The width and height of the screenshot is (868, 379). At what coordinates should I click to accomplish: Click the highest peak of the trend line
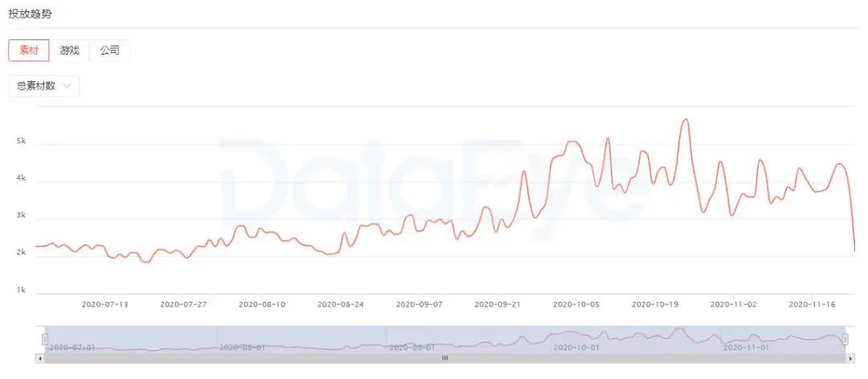coord(685,120)
